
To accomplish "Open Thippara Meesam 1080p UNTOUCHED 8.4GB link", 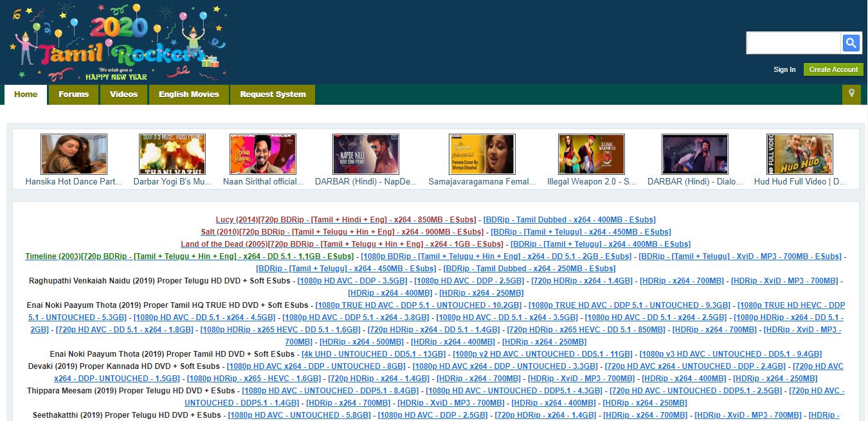I will [x=330, y=391].
